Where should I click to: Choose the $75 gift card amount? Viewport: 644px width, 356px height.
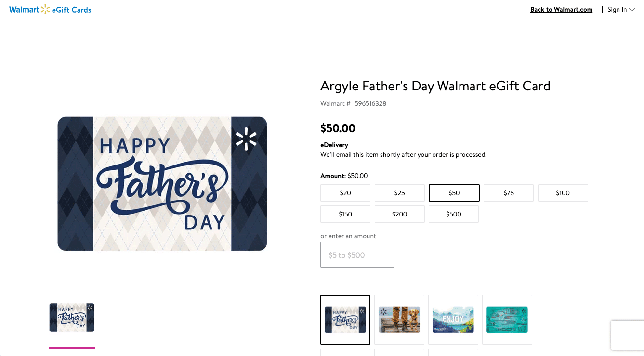(508, 192)
